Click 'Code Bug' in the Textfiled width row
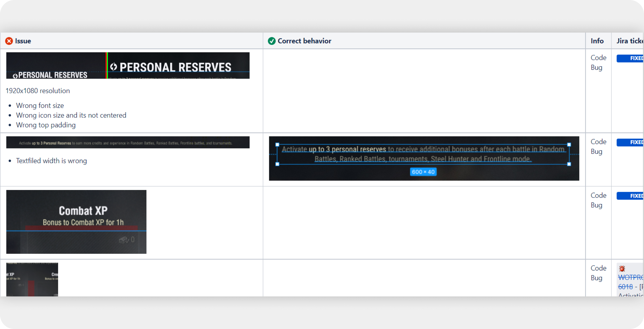The width and height of the screenshot is (644, 329). (599, 146)
